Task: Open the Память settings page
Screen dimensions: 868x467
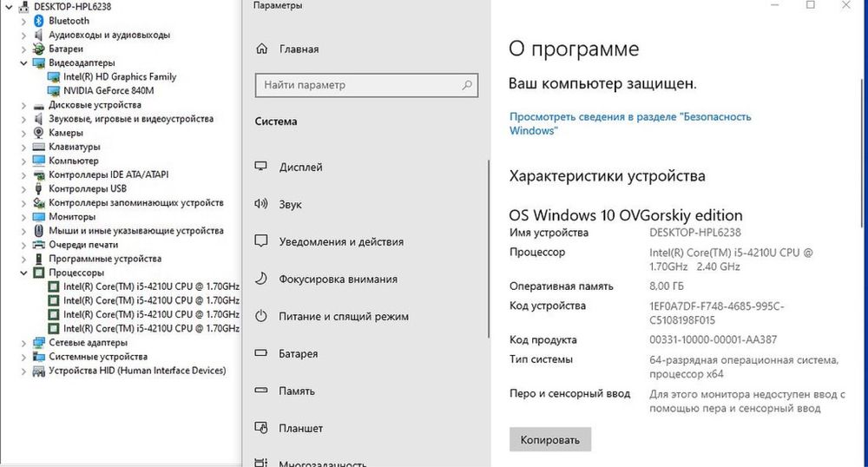Action: [x=296, y=391]
